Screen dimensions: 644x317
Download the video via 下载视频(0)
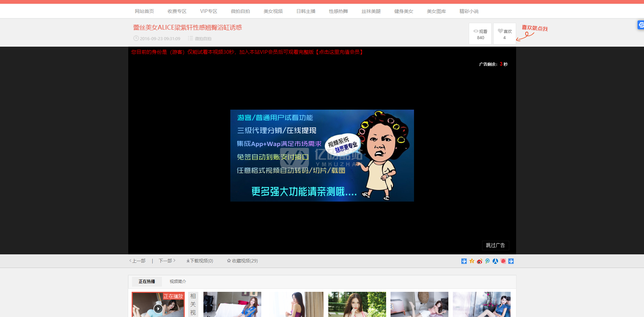[x=200, y=261]
